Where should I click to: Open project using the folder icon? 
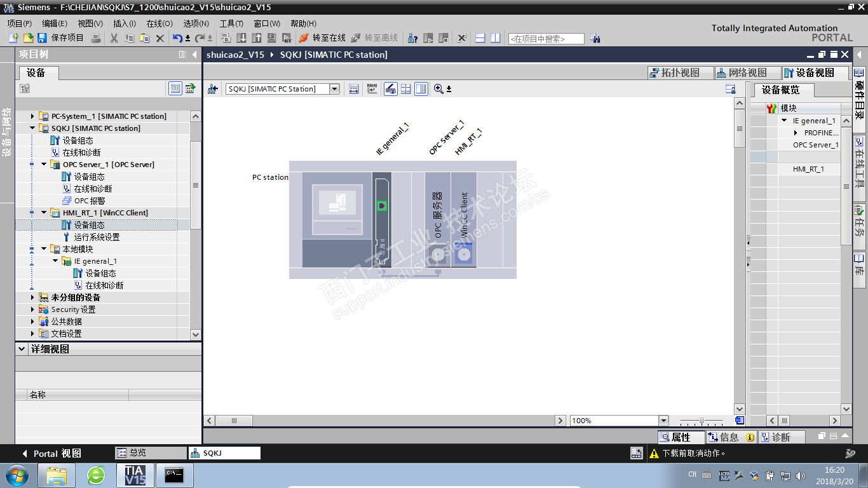28,38
